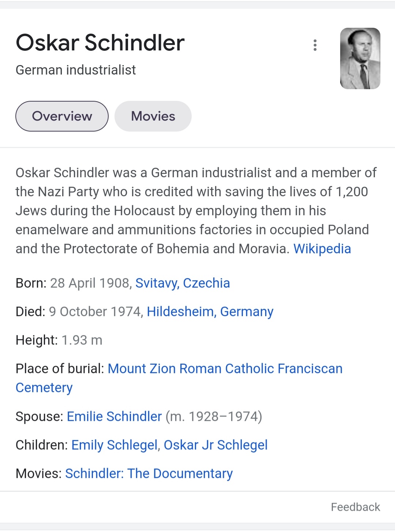Tap the Oskar Schindler photo thumbnail
This screenshot has width=395, height=532.
pyautogui.click(x=360, y=58)
